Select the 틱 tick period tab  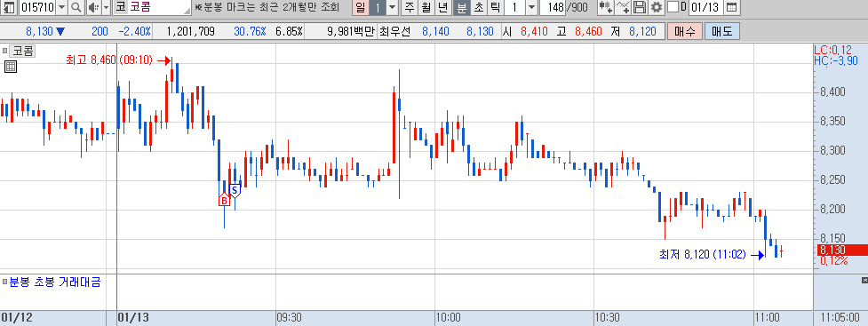[496, 8]
